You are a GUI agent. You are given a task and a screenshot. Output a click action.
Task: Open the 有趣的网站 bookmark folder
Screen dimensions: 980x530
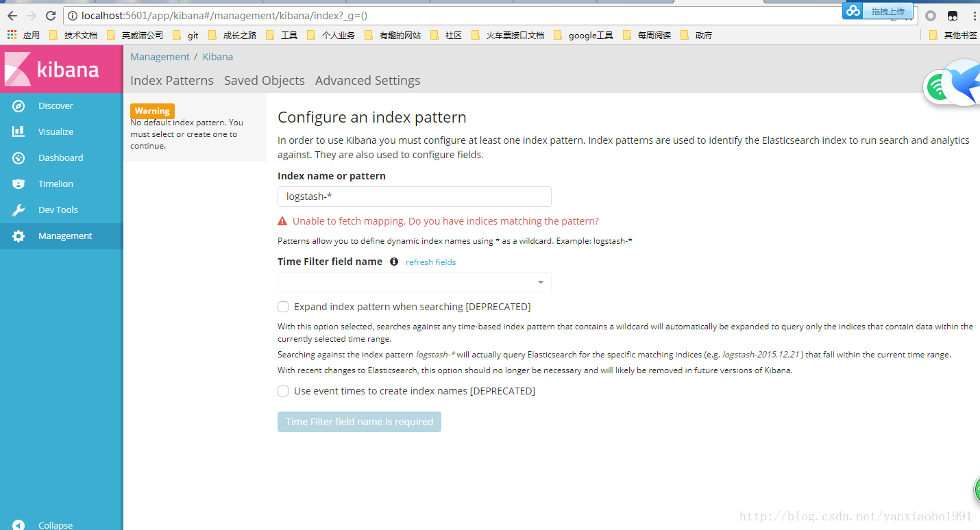click(393, 35)
